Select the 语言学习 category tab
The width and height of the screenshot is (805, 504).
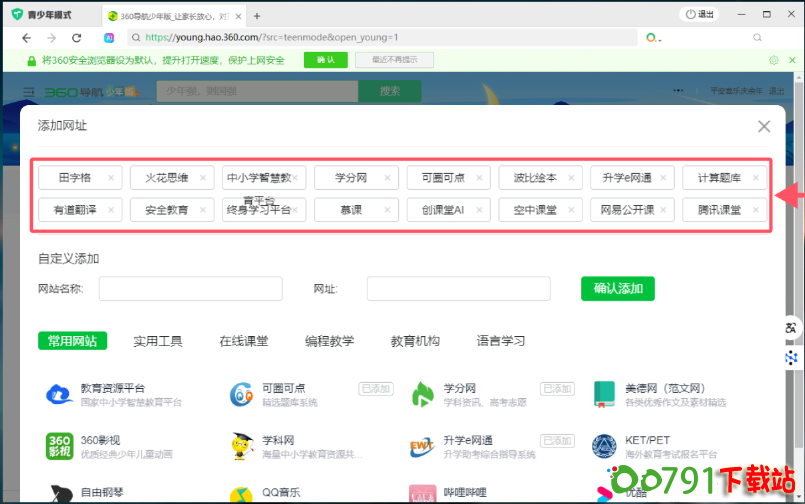(501, 341)
